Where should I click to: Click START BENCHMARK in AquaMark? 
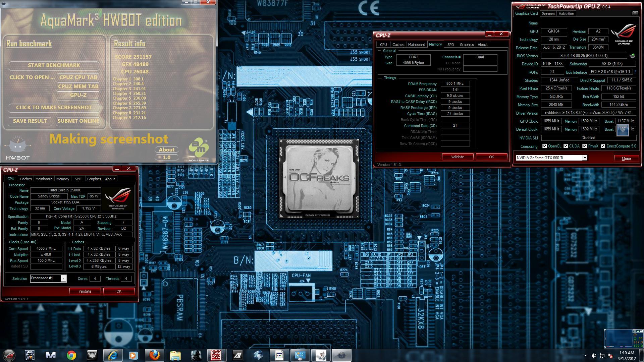click(54, 65)
